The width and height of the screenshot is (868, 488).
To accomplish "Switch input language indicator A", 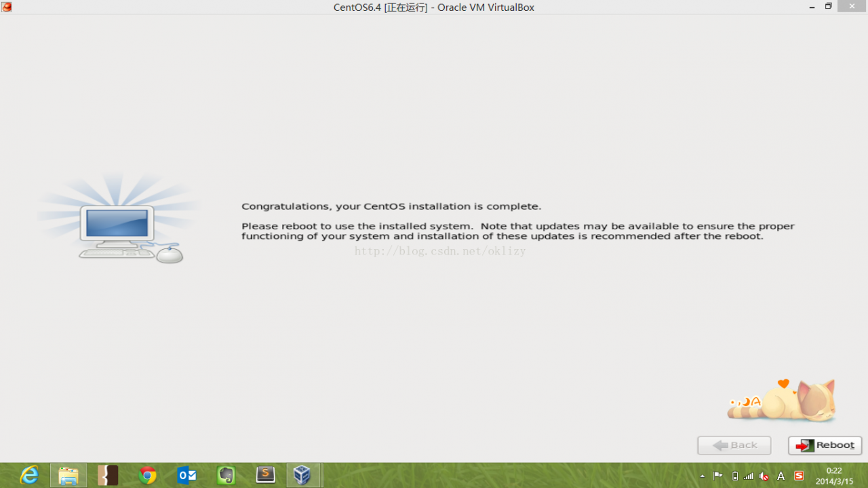I will coord(781,476).
